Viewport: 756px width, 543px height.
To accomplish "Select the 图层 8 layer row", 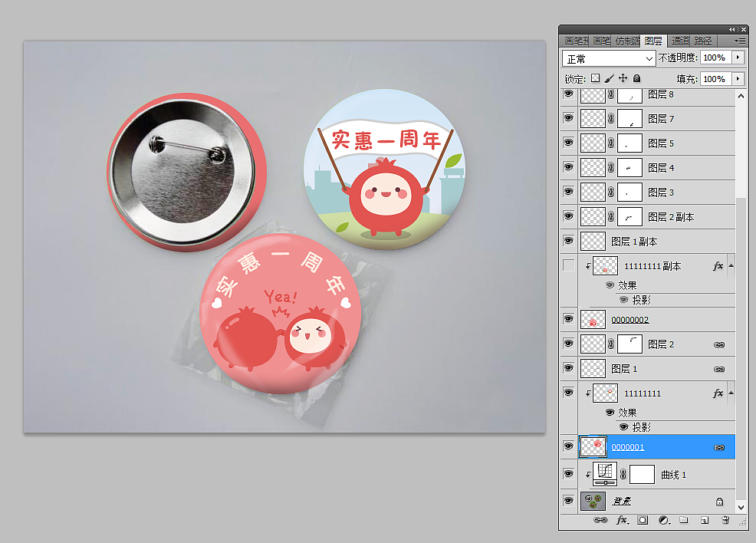I will pos(656,95).
